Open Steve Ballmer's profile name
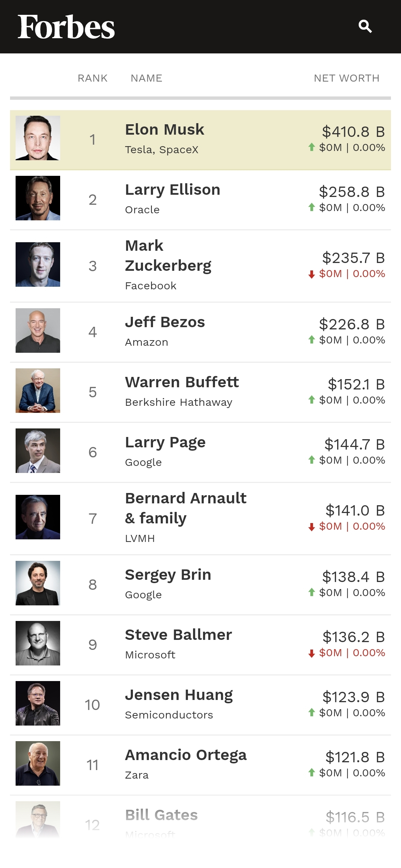This screenshot has width=401, height=868. pyautogui.click(x=178, y=635)
